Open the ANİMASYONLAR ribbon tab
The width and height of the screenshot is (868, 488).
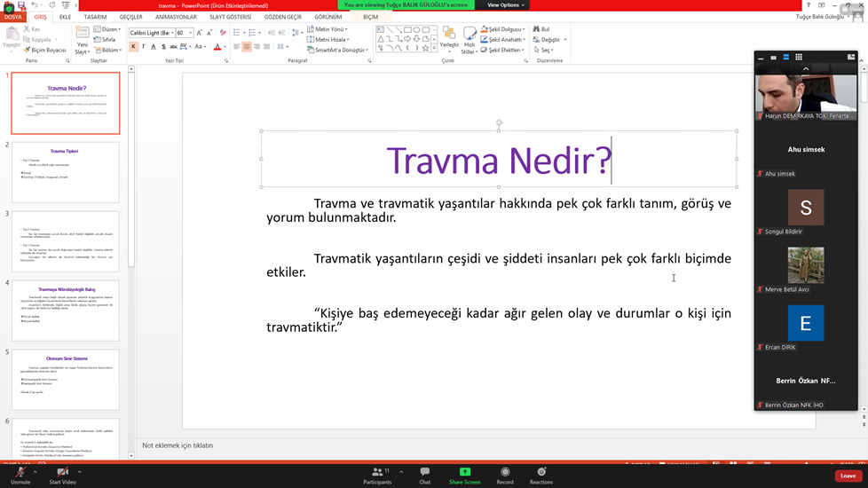click(176, 17)
